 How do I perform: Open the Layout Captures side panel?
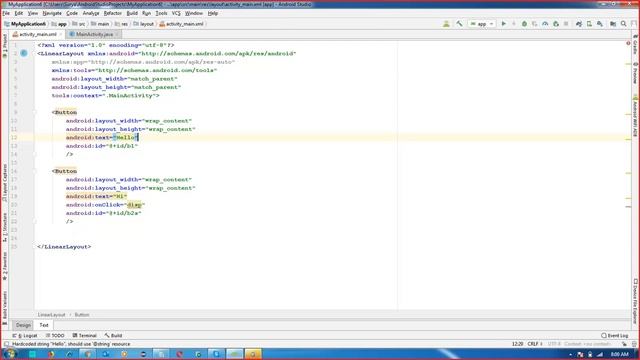coord(4,182)
